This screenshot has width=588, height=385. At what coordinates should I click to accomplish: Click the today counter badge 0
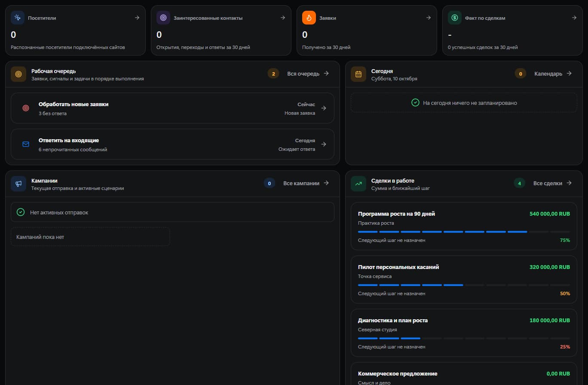(x=521, y=73)
